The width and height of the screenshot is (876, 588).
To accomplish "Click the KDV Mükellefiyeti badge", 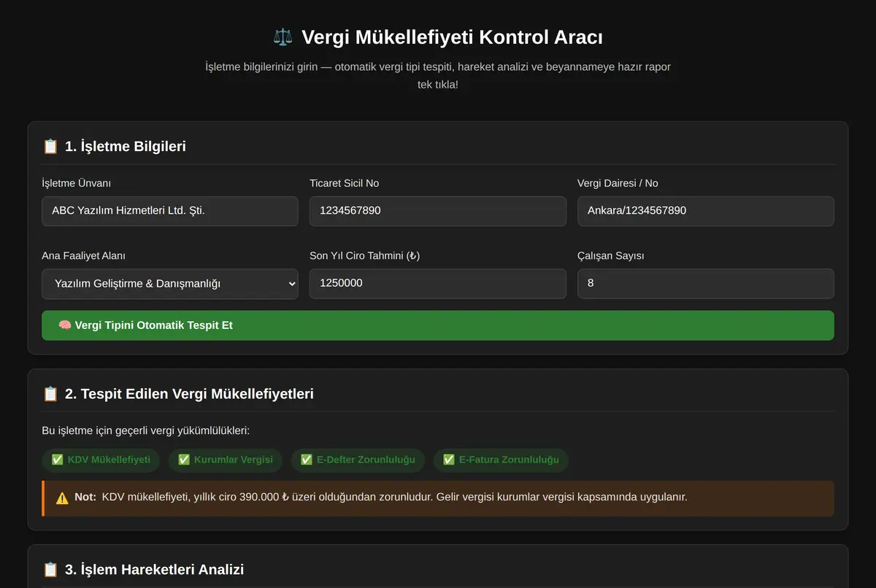I will (x=101, y=460).
